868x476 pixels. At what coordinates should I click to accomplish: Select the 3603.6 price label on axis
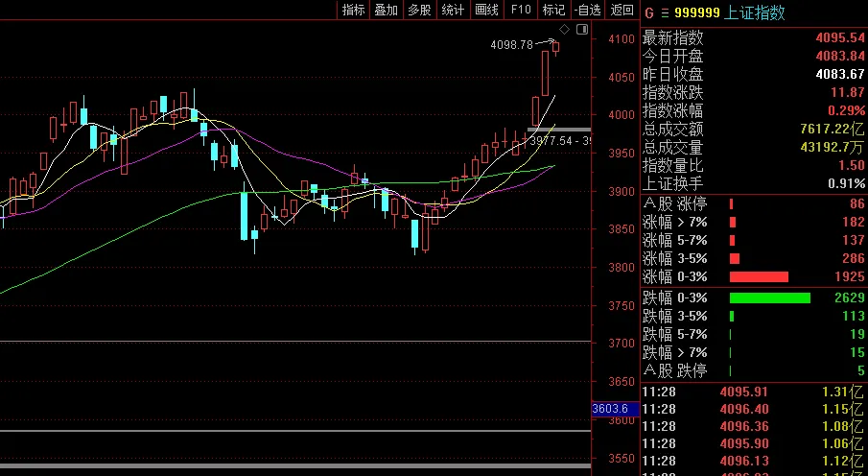point(610,408)
